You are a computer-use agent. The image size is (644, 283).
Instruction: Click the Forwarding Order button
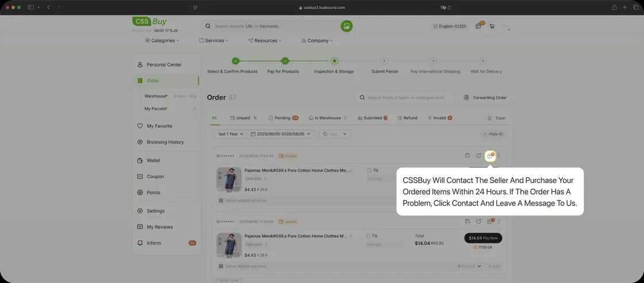click(485, 98)
